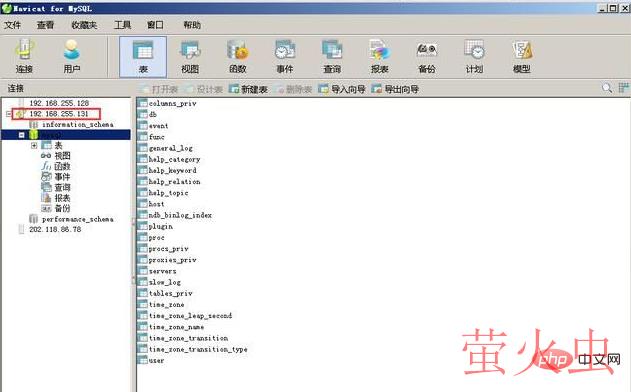Select the time_zone_leap_second table

pyautogui.click(x=190, y=316)
